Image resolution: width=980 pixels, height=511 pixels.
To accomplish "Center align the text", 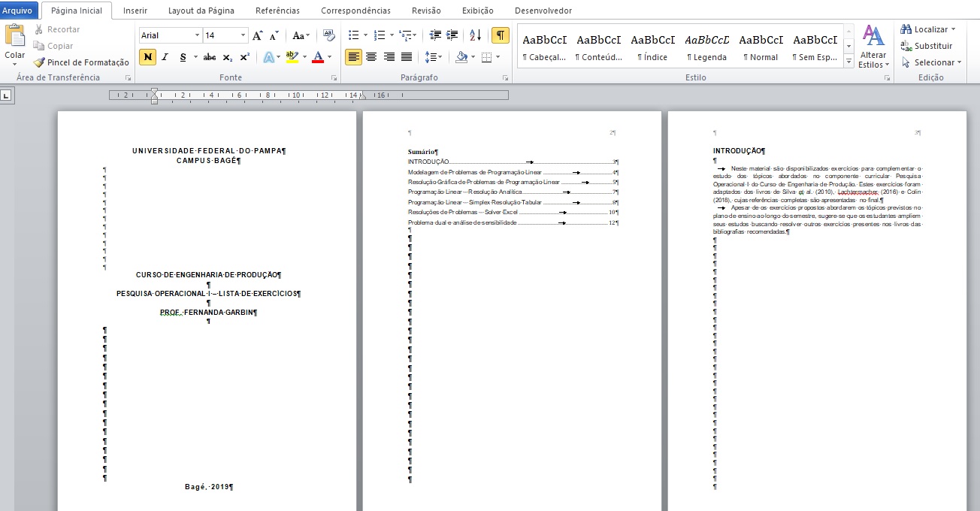I will 371,57.
